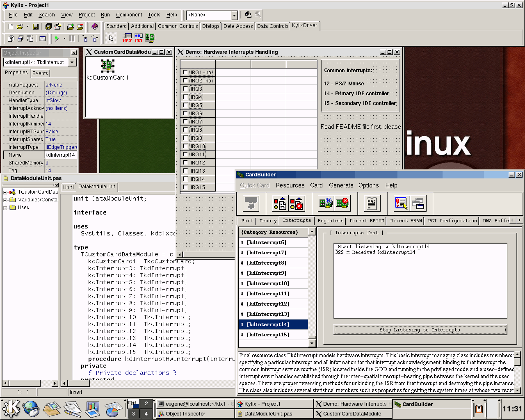Click the kdCustomCard1 component icon
Image resolution: width=525 pixels, height=420 pixels.
click(107, 66)
